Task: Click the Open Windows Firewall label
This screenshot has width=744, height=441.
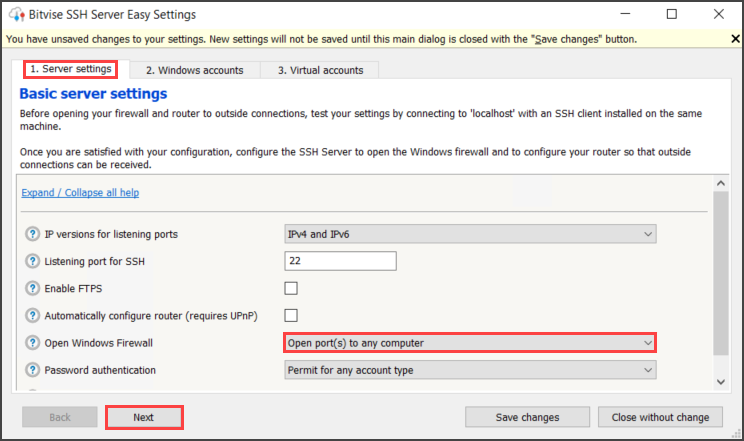Action: coord(99,343)
